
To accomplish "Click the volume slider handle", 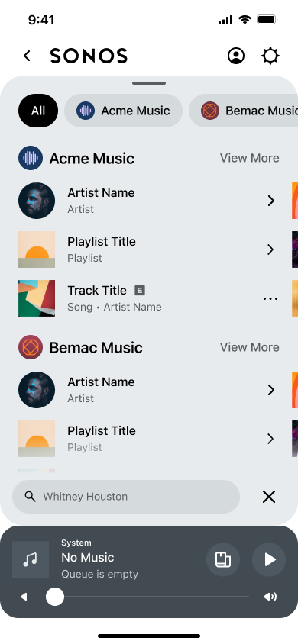I will click(x=55, y=597).
